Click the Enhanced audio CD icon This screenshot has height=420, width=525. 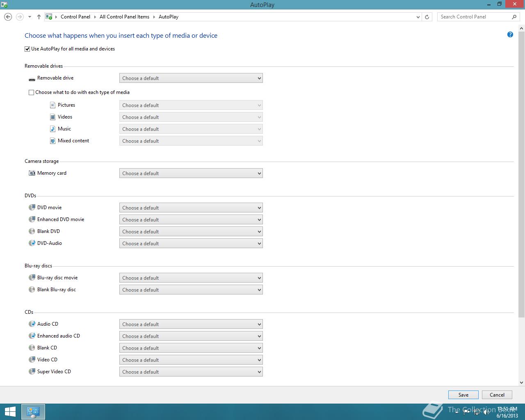tap(32, 336)
